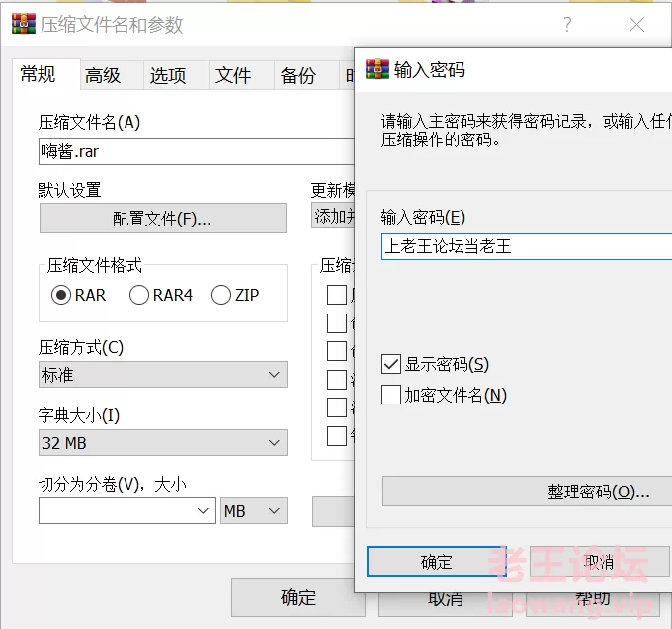The width and height of the screenshot is (672, 629).
Task: Click the help question mark in title bar
Action: [567, 25]
